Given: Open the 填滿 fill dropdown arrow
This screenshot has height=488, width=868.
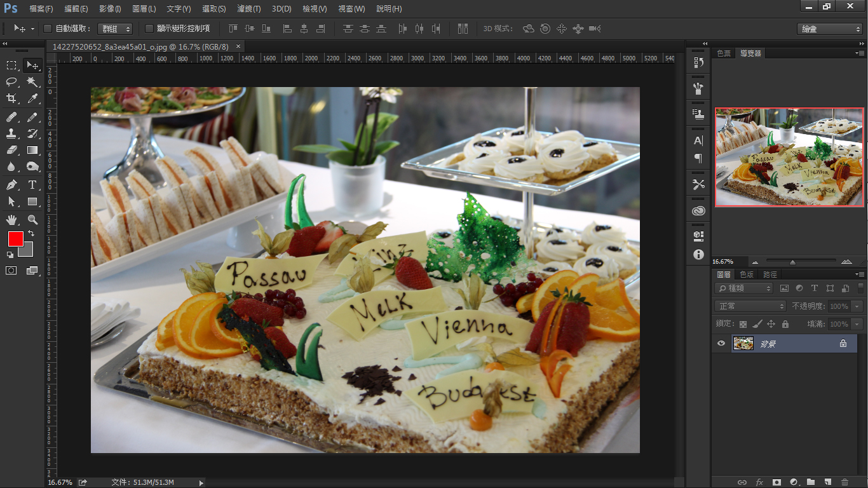Looking at the screenshot, I should tap(857, 324).
